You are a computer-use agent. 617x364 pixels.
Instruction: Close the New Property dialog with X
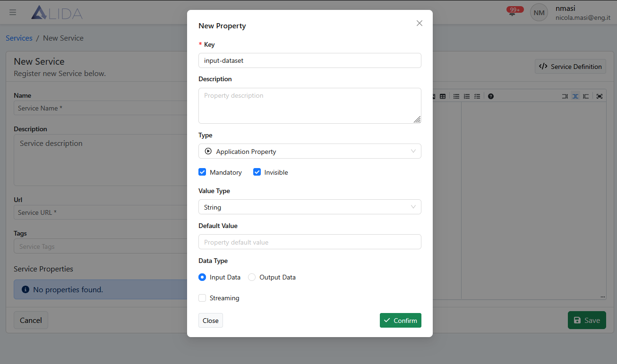click(x=419, y=23)
